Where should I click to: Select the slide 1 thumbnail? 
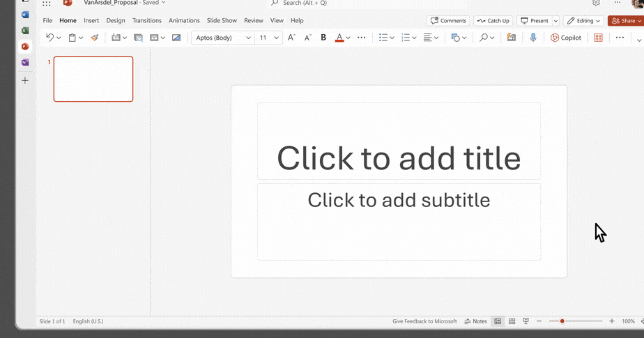tap(93, 79)
